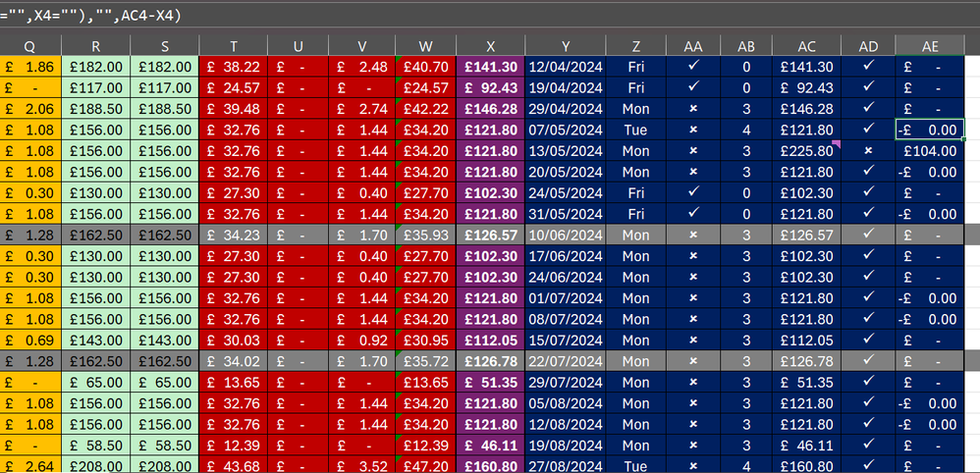Image resolution: width=980 pixels, height=473 pixels.
Task: Select the date cell 15/07/2024
Action: 565,340
